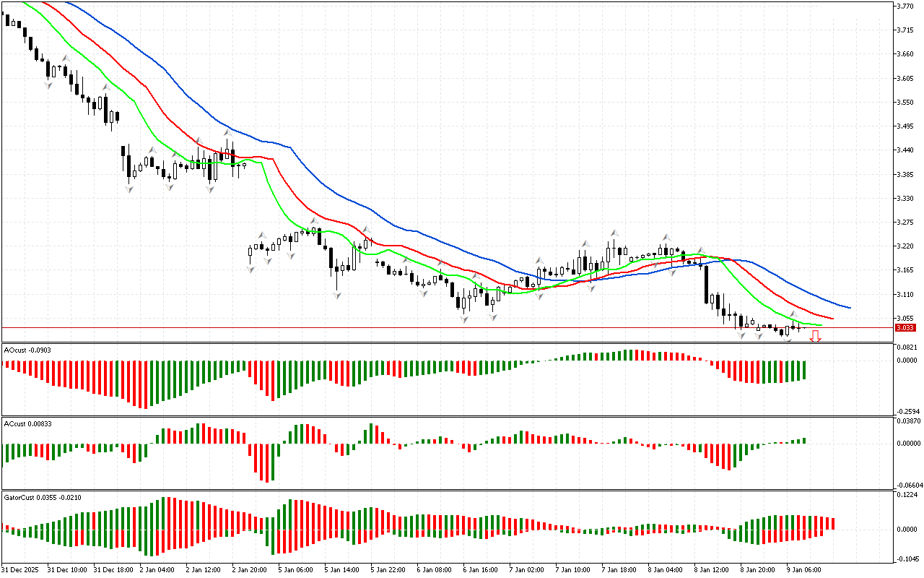Click the 3.770 price scale label

pos(905,7)
